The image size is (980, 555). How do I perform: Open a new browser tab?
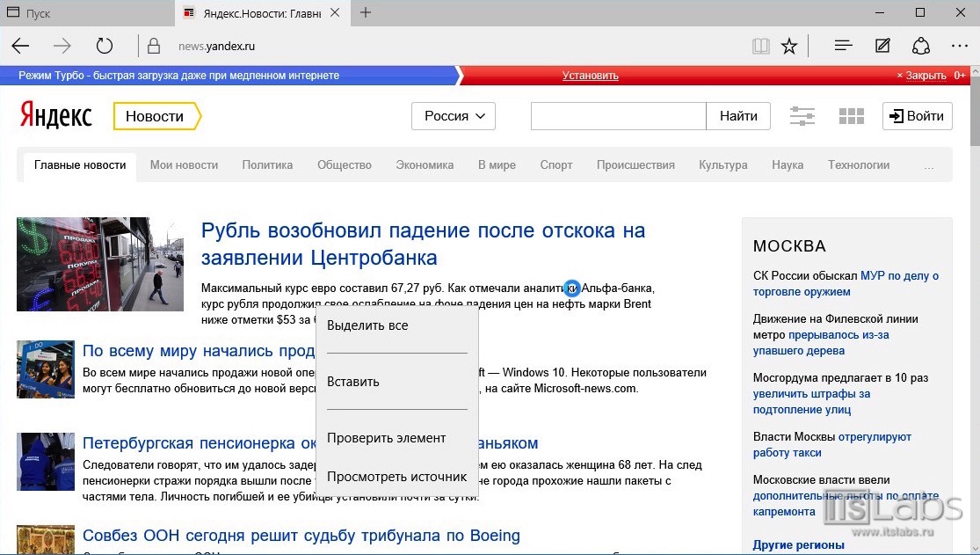pos(366,12)
